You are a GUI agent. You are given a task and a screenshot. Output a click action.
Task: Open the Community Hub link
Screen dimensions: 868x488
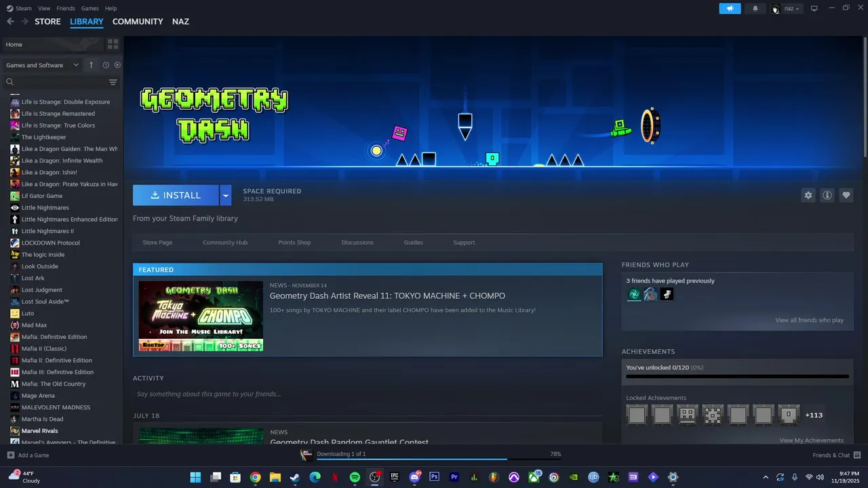point(225,243)
